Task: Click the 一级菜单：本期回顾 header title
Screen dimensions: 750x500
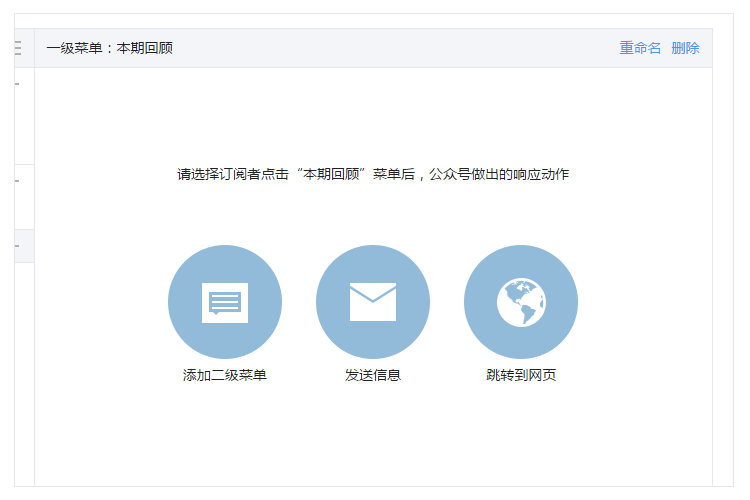Action: click(x=109, y=48)
